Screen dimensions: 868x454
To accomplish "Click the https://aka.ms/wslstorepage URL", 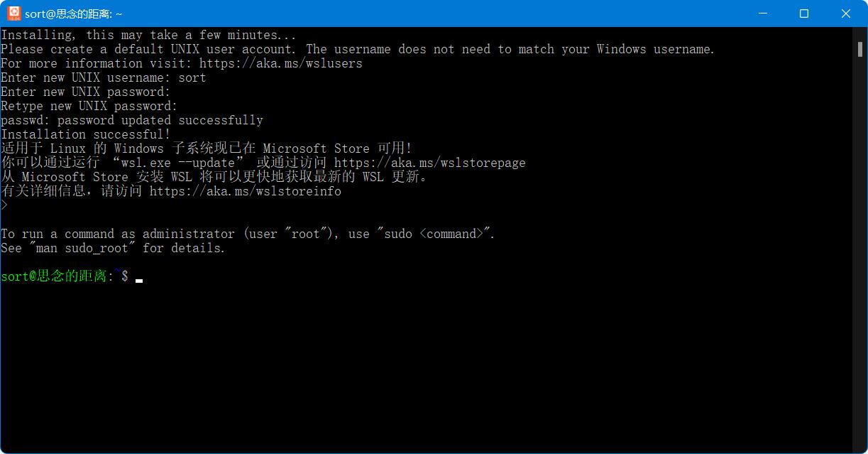I will 430,163.
